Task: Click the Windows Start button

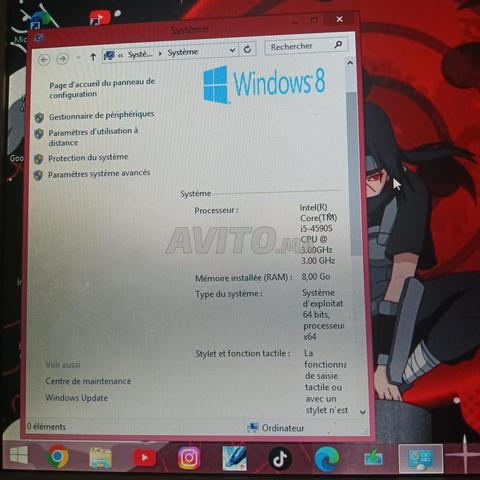Action: pos(19,455)
